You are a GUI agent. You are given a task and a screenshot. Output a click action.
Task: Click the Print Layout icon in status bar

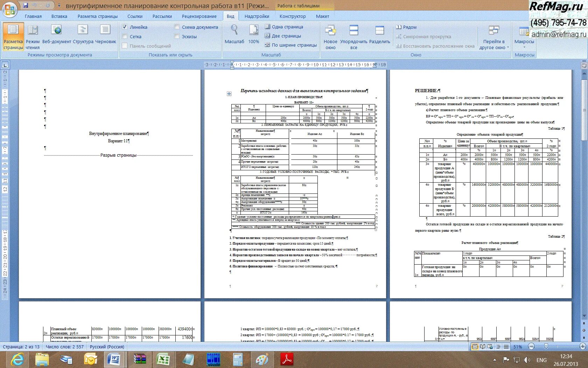pos(475,347)
